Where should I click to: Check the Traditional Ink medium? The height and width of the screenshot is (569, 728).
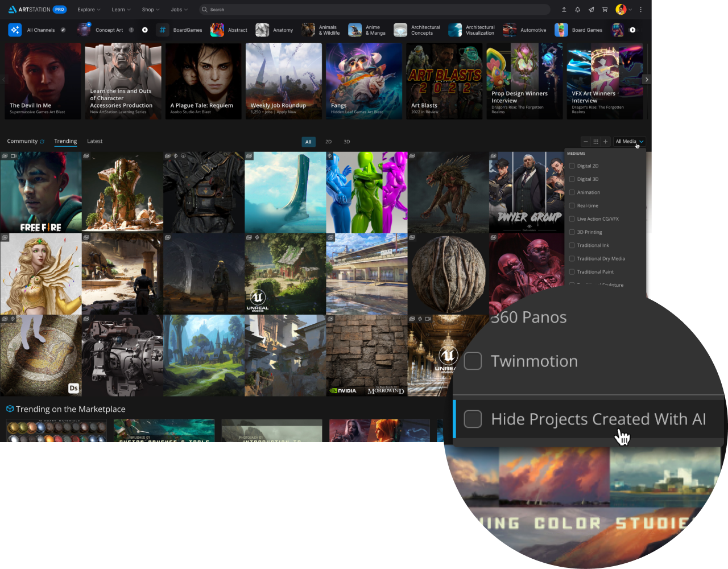pos(572,245)
